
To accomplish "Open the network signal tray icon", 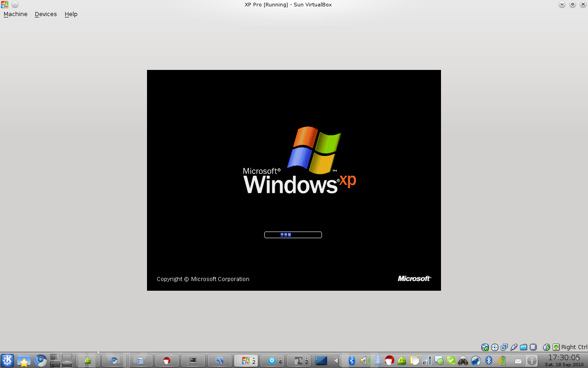I will [x=427, y=361].
